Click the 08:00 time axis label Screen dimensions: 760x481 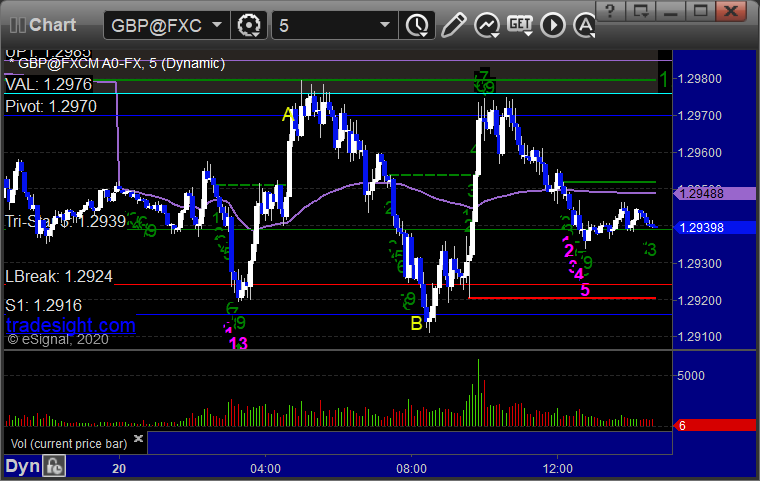pos(412,469)
